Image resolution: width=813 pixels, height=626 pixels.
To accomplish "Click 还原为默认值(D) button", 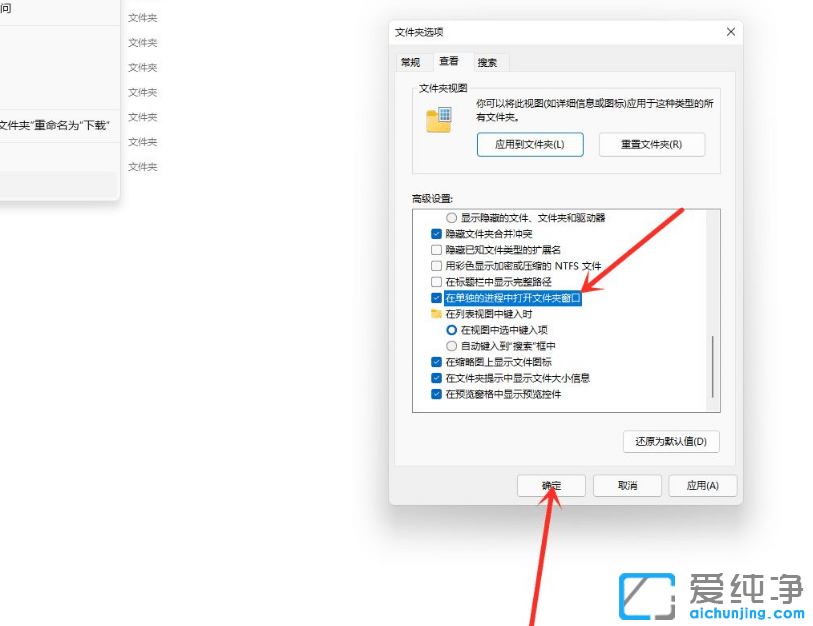I will click(671, 441).
